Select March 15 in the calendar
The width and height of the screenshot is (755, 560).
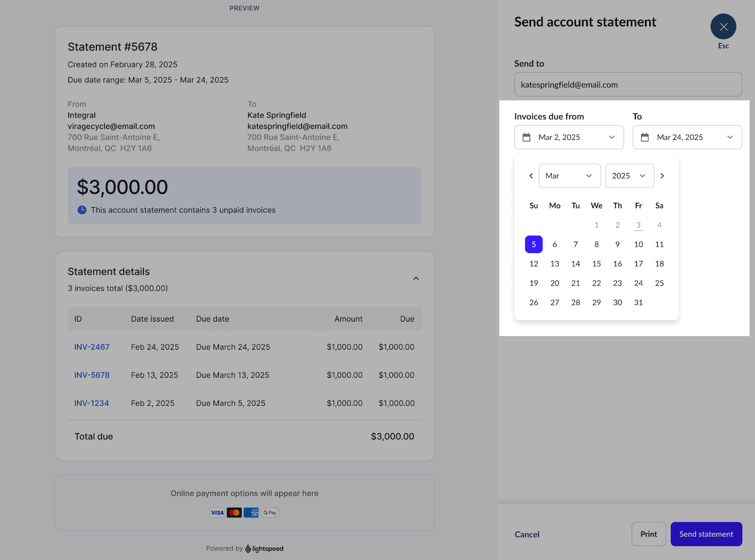coord(596,263)
